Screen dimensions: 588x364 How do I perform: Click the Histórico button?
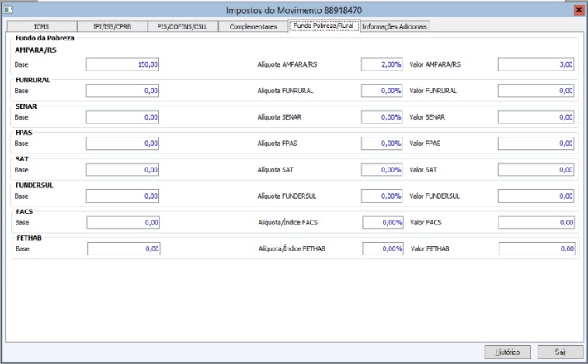(507, 352)
